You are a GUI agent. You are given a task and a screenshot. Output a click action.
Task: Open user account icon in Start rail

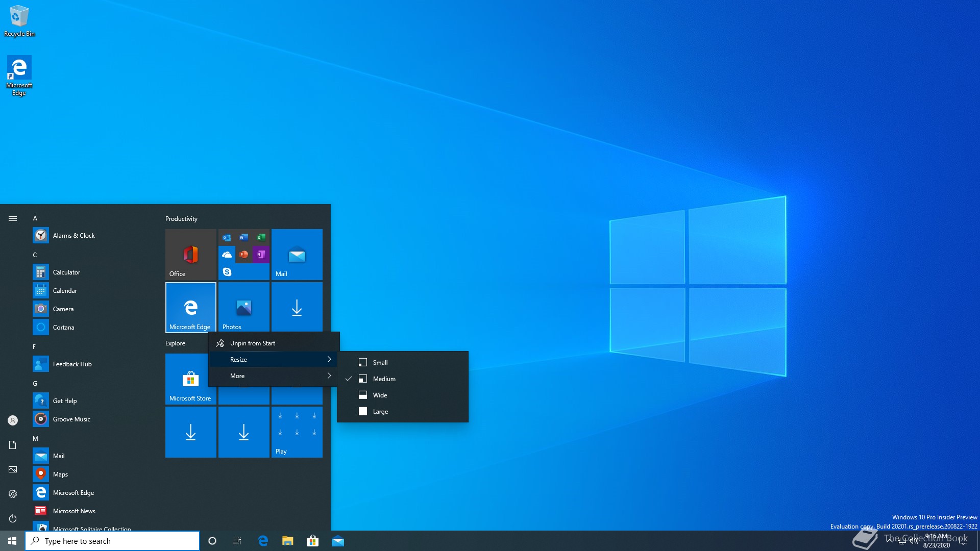pos(13,420)
